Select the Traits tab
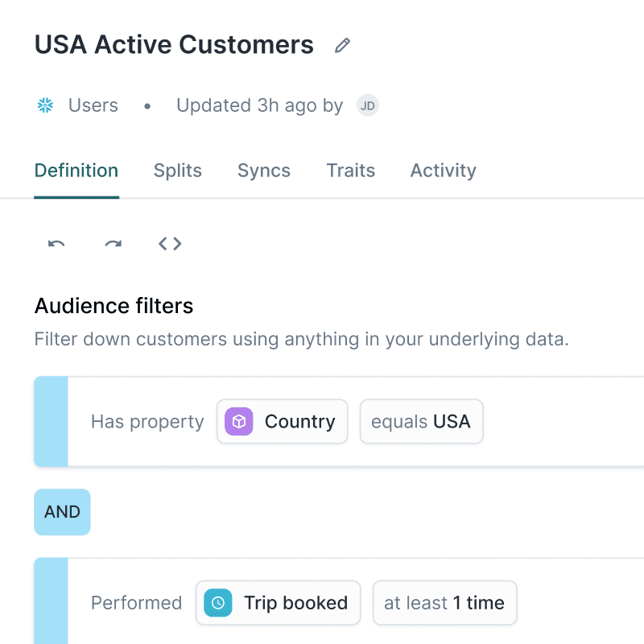 [350, 171]
